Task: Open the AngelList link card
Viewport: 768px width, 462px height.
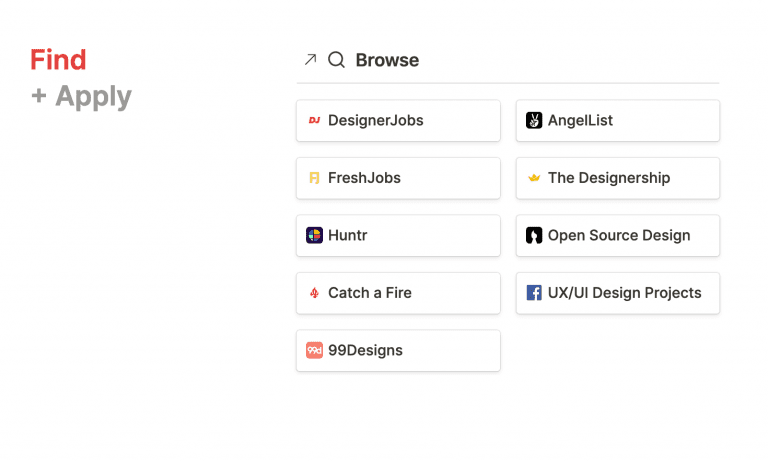Action: click(x=618, y=121)
